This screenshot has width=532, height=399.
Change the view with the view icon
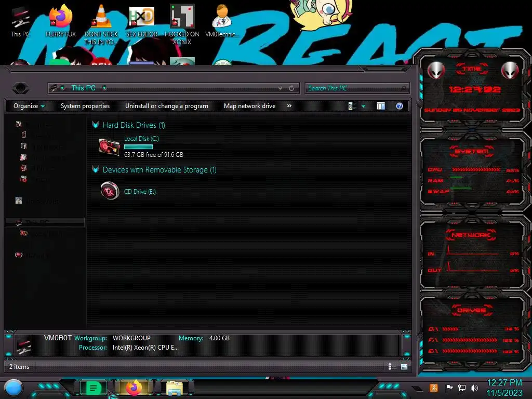point(352,106)
